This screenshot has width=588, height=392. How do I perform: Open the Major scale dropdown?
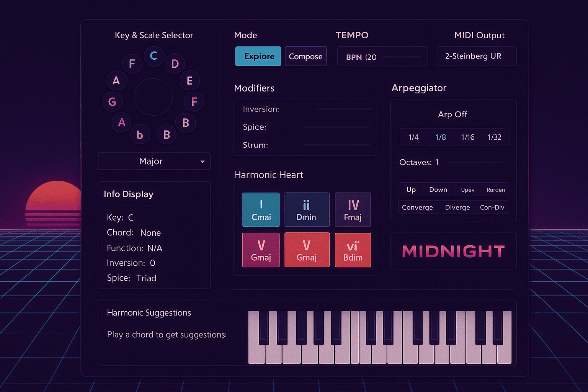pos(154,161)
